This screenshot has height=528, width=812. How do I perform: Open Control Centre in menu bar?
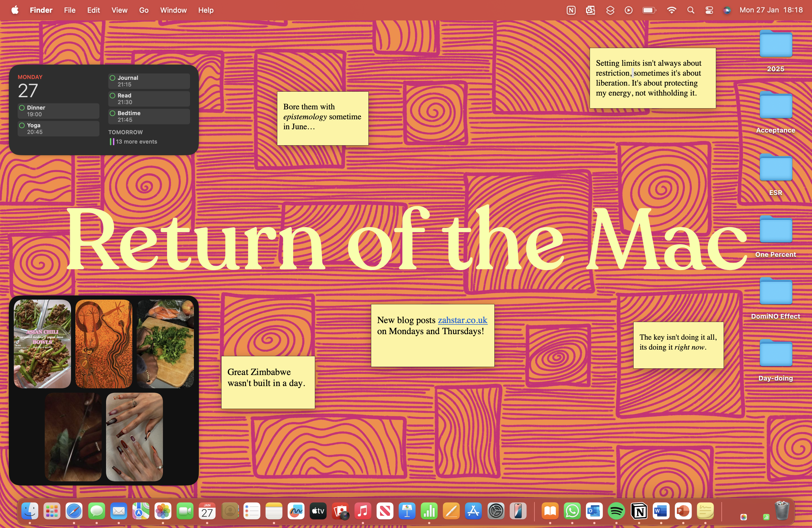point(709,10)
